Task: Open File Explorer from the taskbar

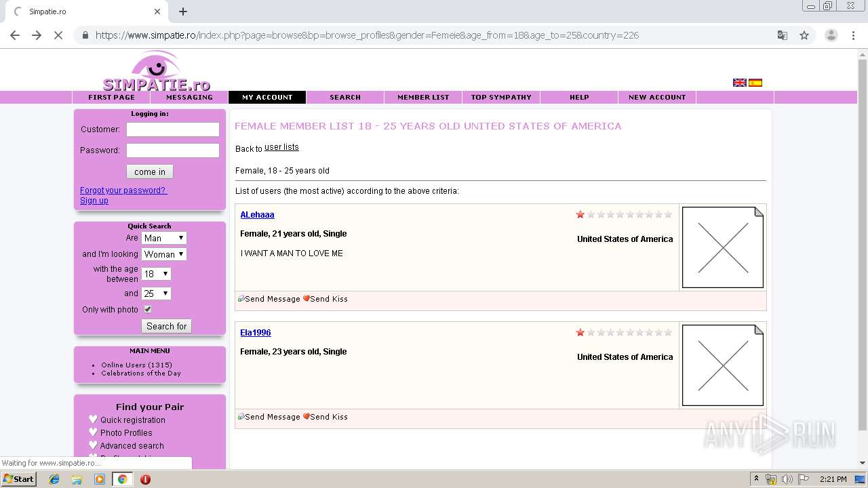Action: (77, 479)
